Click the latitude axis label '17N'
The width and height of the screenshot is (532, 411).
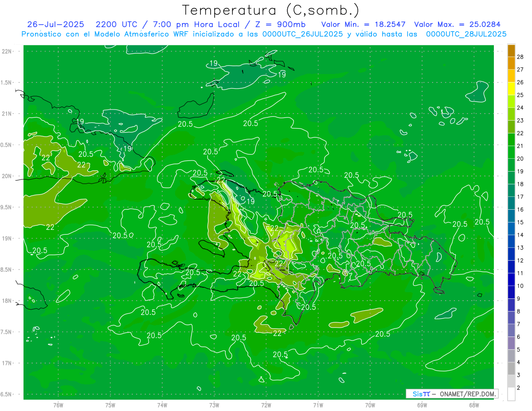[8, 363]
